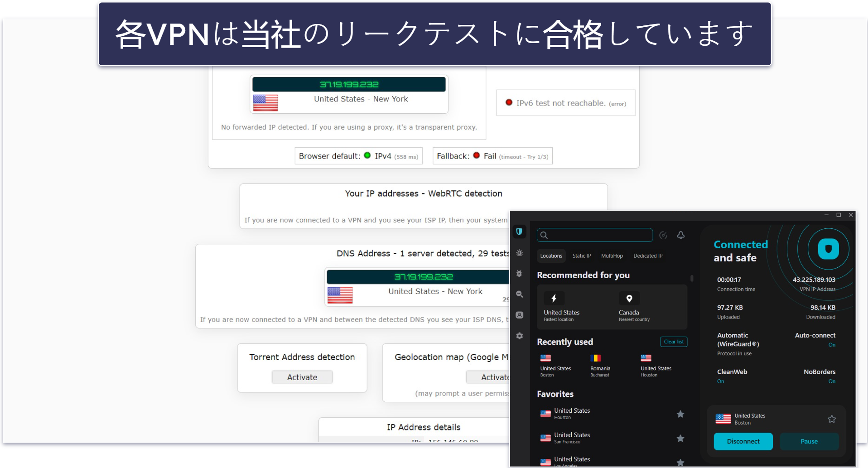Image resolution: width=868 pixels, height=468 pixels.
Task: Click the 97.27 KB Uploaded value
Action: (730, 307)
